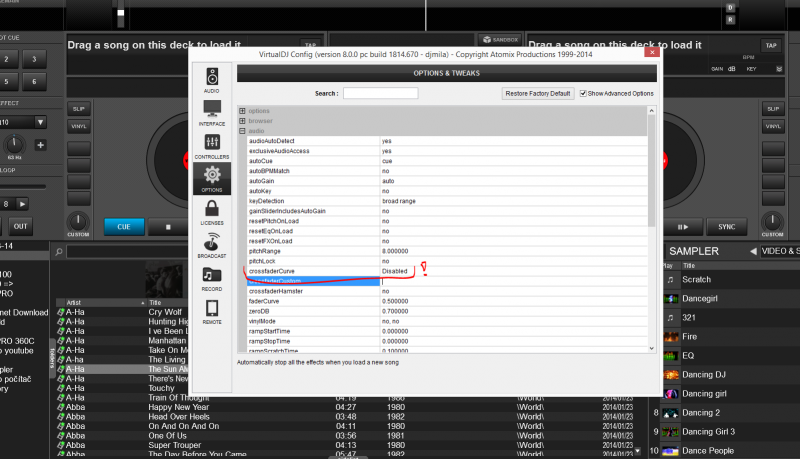800x459 pixels.
Task: Select the zeroDB setting row
Action: 447,311
